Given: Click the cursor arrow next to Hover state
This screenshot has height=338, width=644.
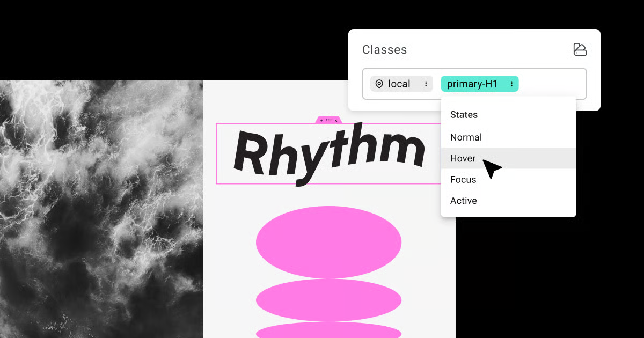Looking at the screenshot, I should [492, 168].
